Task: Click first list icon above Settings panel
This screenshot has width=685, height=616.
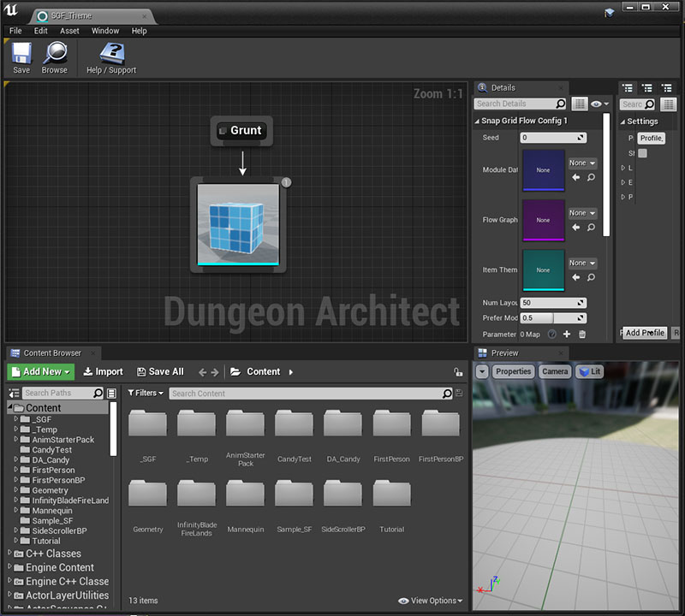Action: 628,88
